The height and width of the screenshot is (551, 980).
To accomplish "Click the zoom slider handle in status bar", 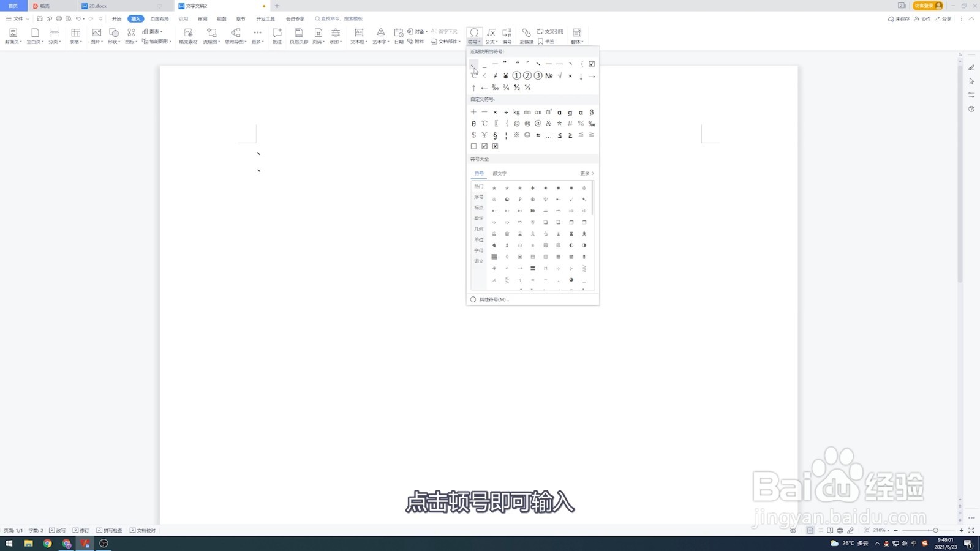I will click(x=935, y=530).
